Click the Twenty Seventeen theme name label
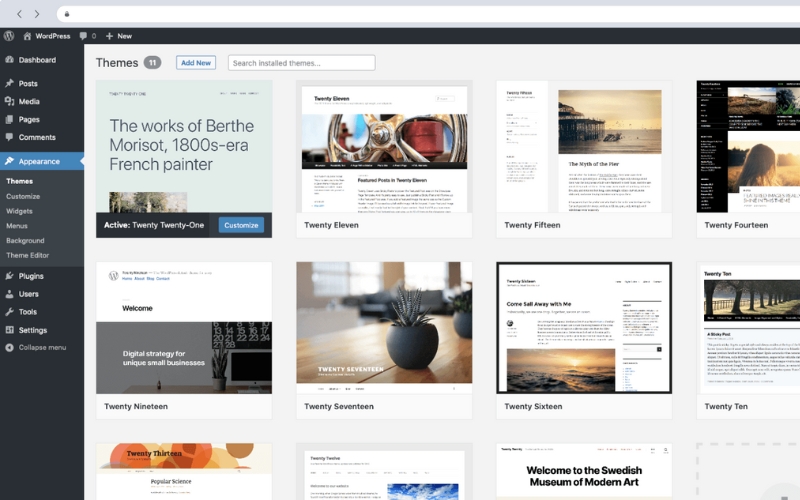The image size is (800, 500). pos(339,407)
